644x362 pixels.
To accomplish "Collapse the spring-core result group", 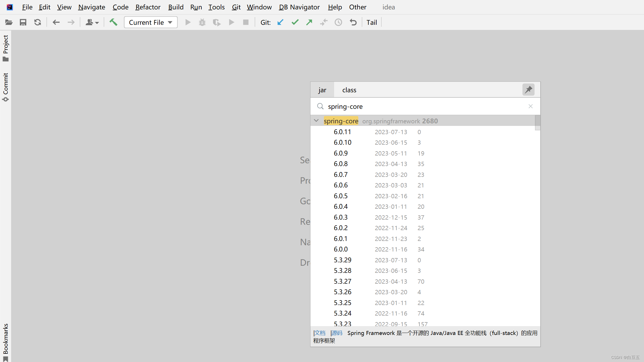I will (x=316, y=121).
